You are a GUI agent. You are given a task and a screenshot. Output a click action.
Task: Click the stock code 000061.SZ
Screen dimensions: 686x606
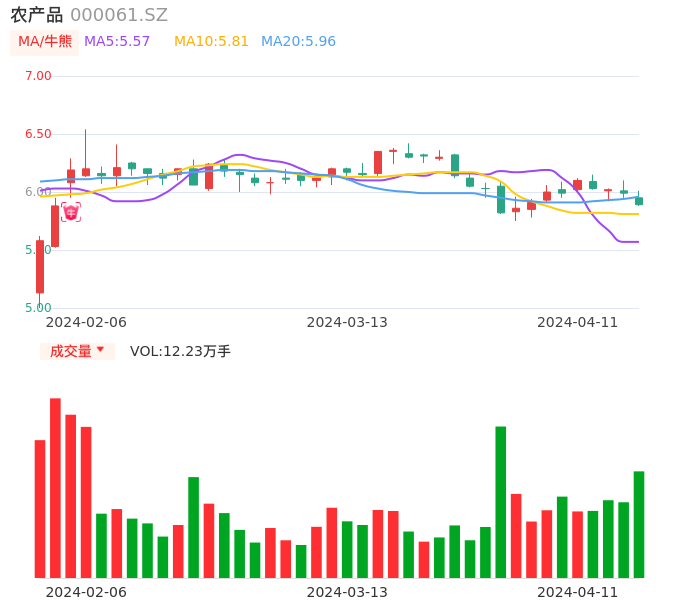point(119,15)
